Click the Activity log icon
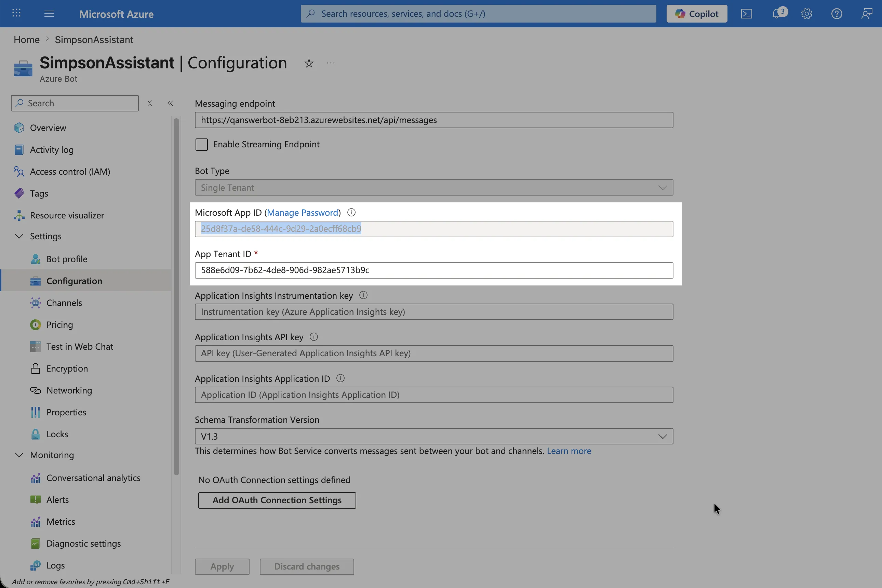Viewport: 882px width, 588px height. 19,150
